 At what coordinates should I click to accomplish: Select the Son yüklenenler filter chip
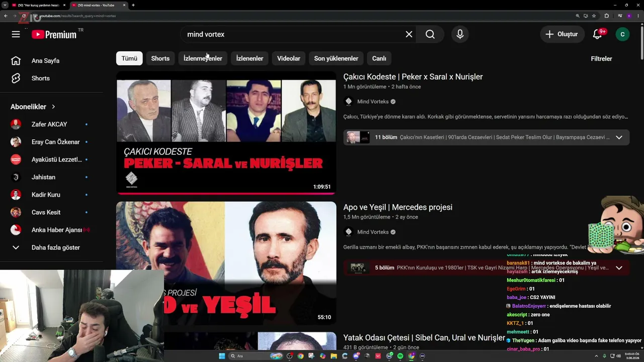[x=336, y=58]
